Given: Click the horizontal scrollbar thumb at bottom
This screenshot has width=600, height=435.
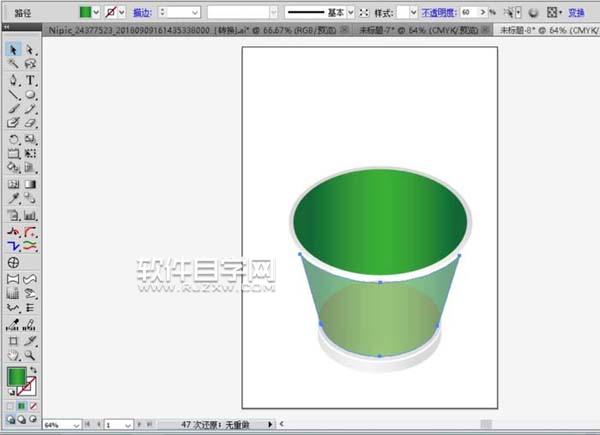Looking at the screenshot, I should (486, 424).
